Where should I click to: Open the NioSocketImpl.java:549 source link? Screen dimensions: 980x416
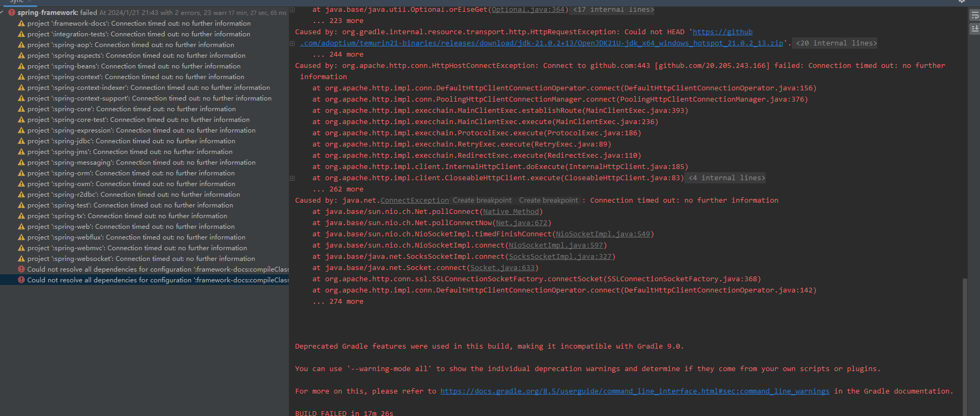tap(603, 234)
